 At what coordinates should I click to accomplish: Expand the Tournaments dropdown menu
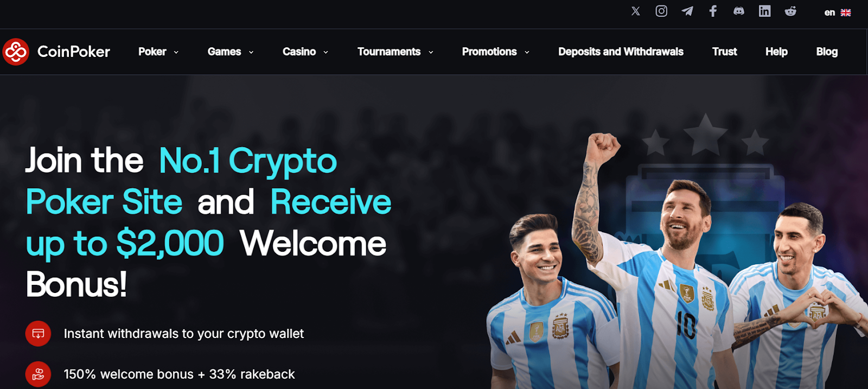pos(395,52)
